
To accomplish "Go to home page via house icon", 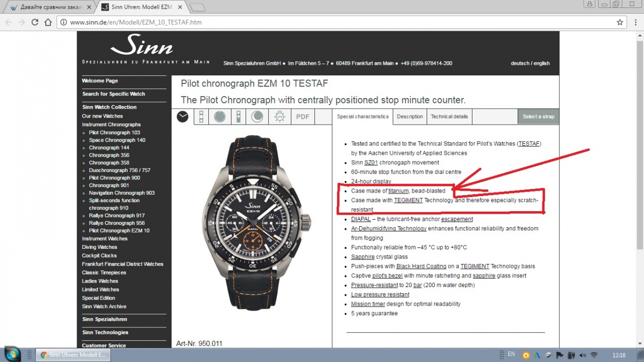I will 48,22.
